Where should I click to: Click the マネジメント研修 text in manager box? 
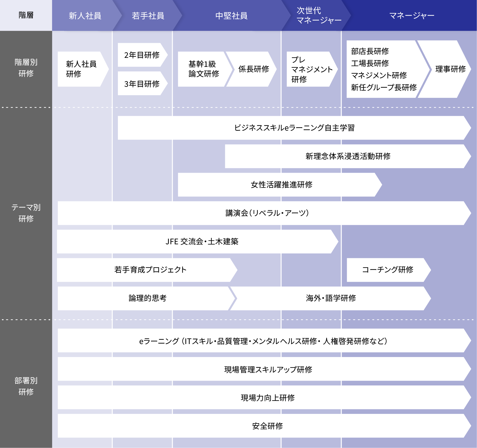pos(379,75)
